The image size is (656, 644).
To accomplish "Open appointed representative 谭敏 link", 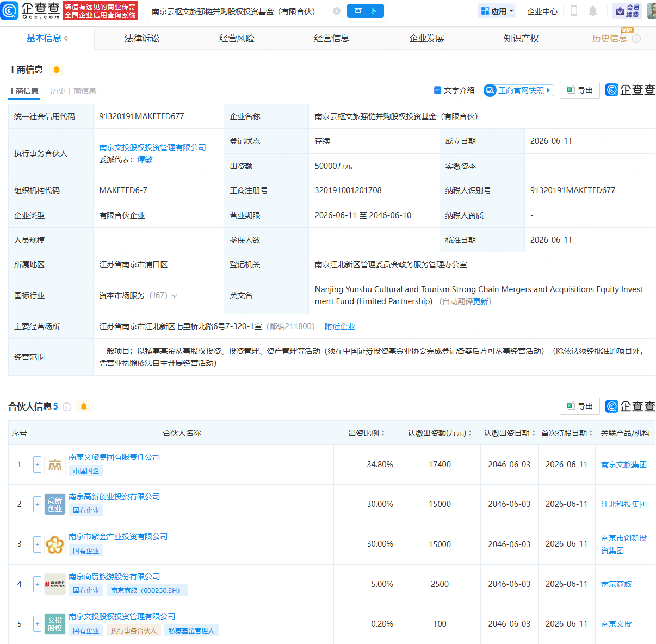I will pos(145,159).
